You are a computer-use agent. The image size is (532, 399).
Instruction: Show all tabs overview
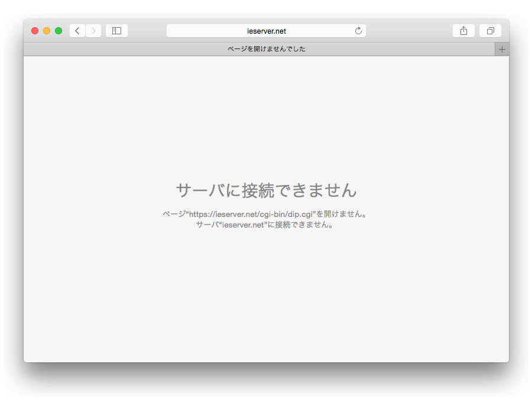tap(490, 31)
